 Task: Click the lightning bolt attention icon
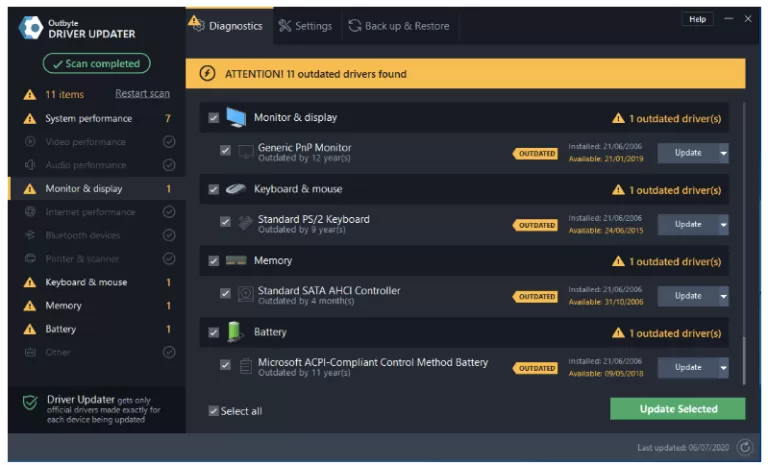[x=207, y=74]
